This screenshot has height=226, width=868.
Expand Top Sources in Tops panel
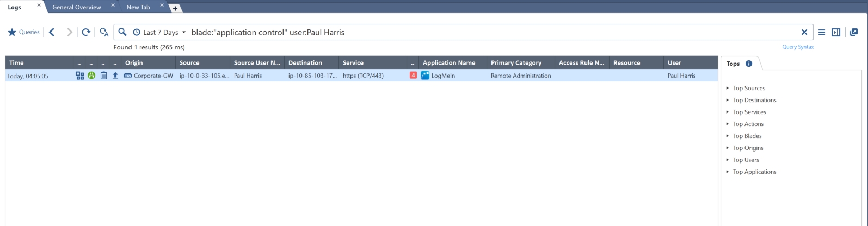(748, 88)
